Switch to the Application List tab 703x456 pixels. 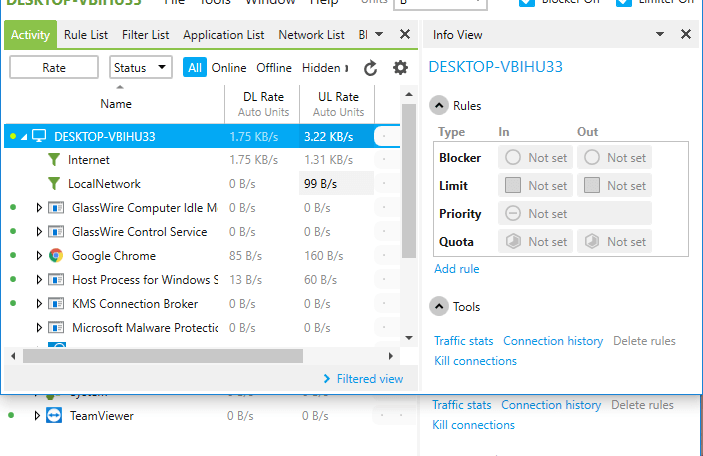[223, 35]
